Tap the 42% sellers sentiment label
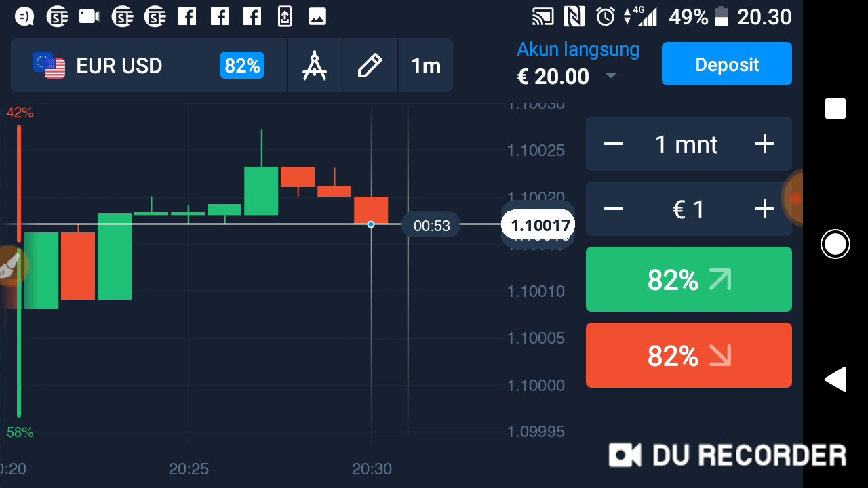868x488 pixels. [x=20, y=113]
